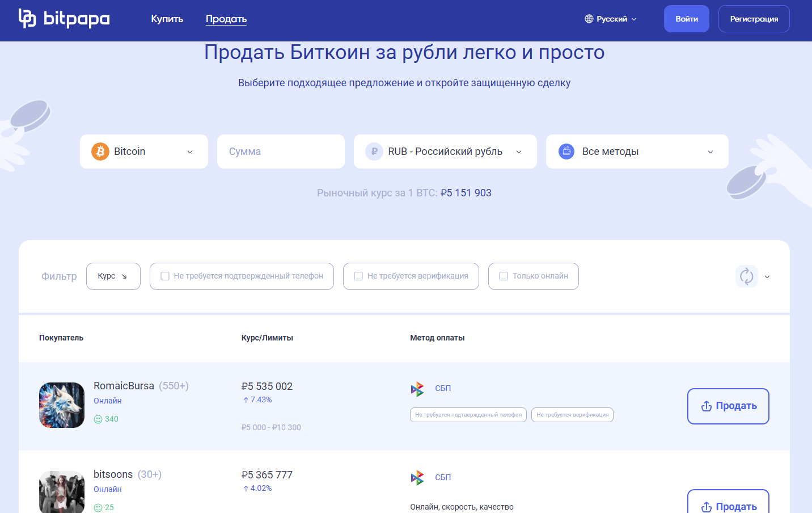Screen dimensions: 812x513
Task: Click the СБП icon in bitsoons' offer
Action: (x=417, y=478)
